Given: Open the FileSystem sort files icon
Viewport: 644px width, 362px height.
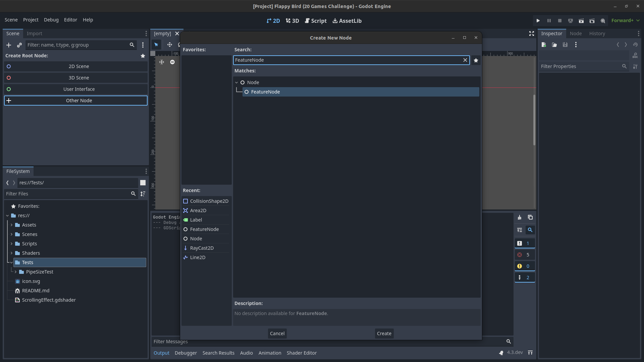Looking at the screenshot, I should point(143,194).
